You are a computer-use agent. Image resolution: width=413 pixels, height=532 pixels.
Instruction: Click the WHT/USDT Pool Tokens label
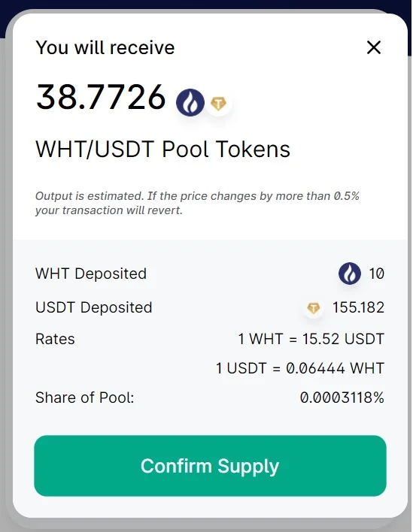tap(162, 149)
